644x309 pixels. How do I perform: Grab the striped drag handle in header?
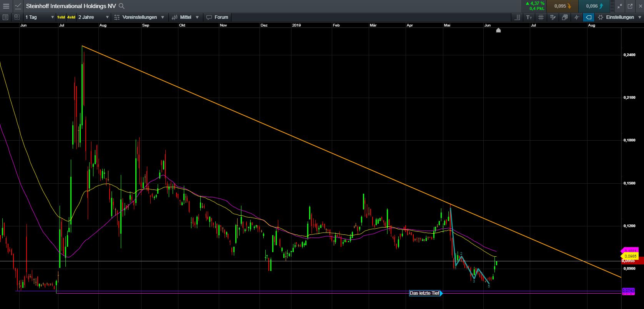click(x=612, y=6)
